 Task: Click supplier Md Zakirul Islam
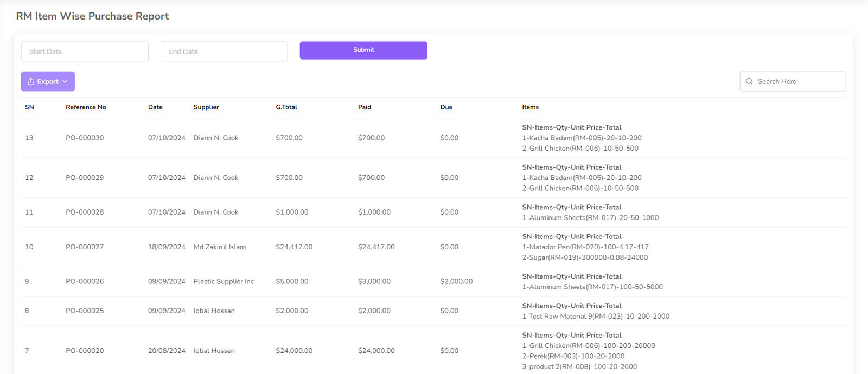coord(219,247)
